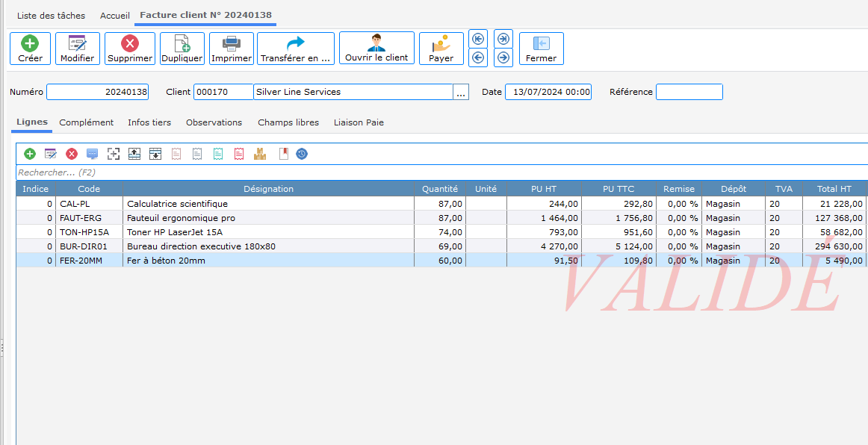The height and width of the screenshot is (445, 868).
Task: Click the green add line icon
Action: coord(30,154)
